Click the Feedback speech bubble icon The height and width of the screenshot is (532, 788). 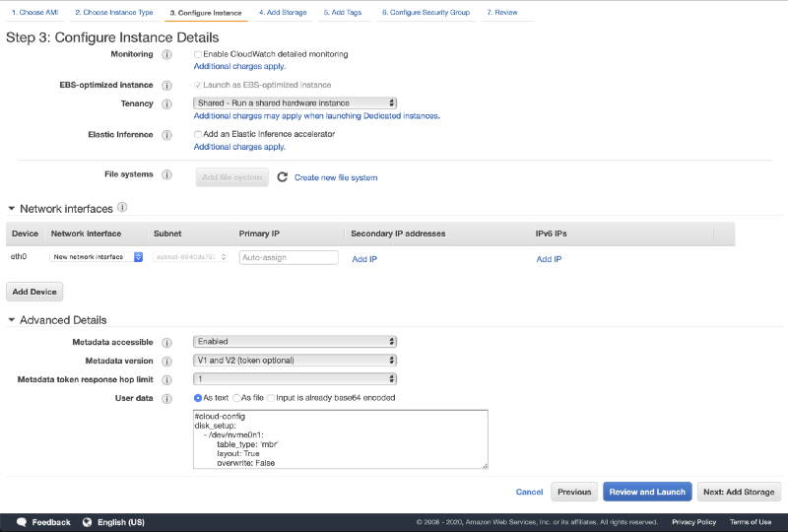coord(19,522)
